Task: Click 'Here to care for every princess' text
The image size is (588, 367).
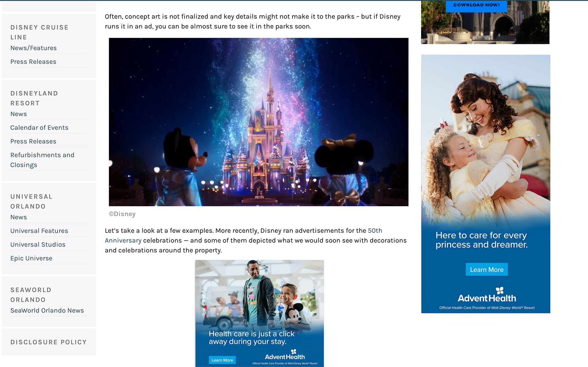Action: click(481, 240)
